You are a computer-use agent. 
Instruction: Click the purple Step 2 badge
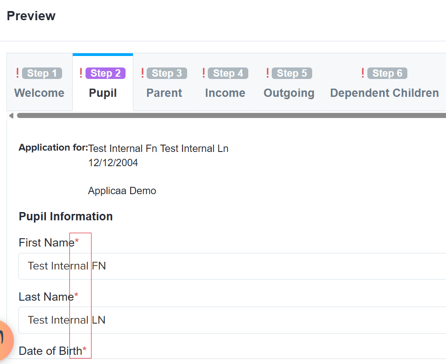105,73
